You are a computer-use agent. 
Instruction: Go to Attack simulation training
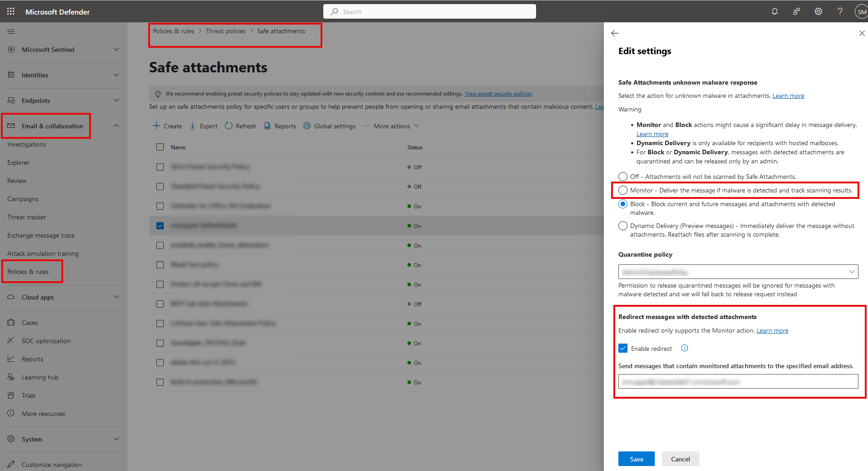click(x=43, y=253)
